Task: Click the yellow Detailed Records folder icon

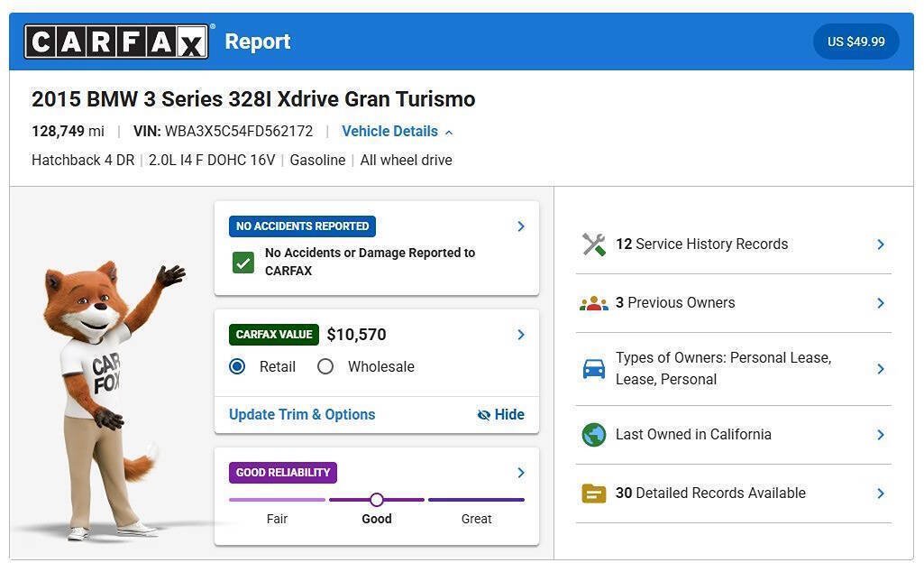Action: pos(593,494)
